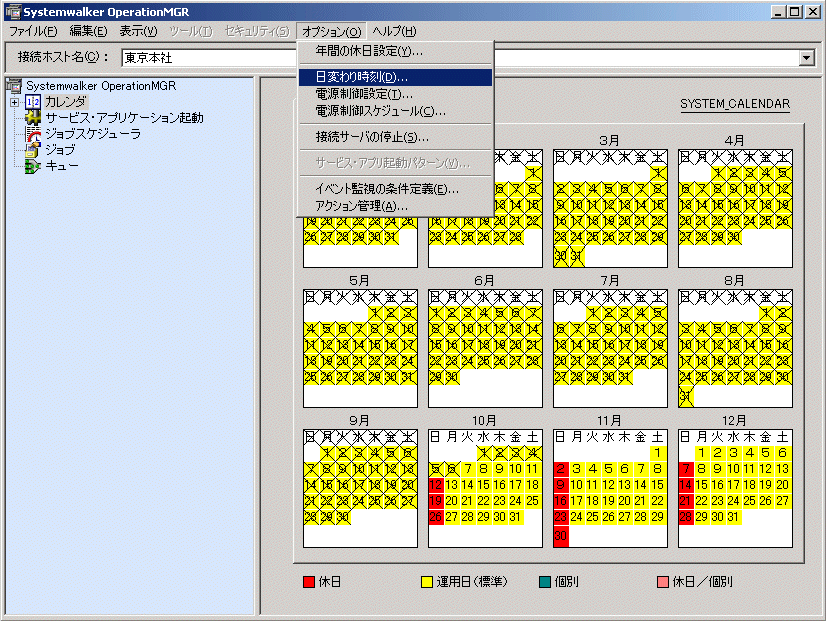The image size is (826, 621).
Task: Close the Systemwalker OperationMGR window
Action: pos(813,12)
